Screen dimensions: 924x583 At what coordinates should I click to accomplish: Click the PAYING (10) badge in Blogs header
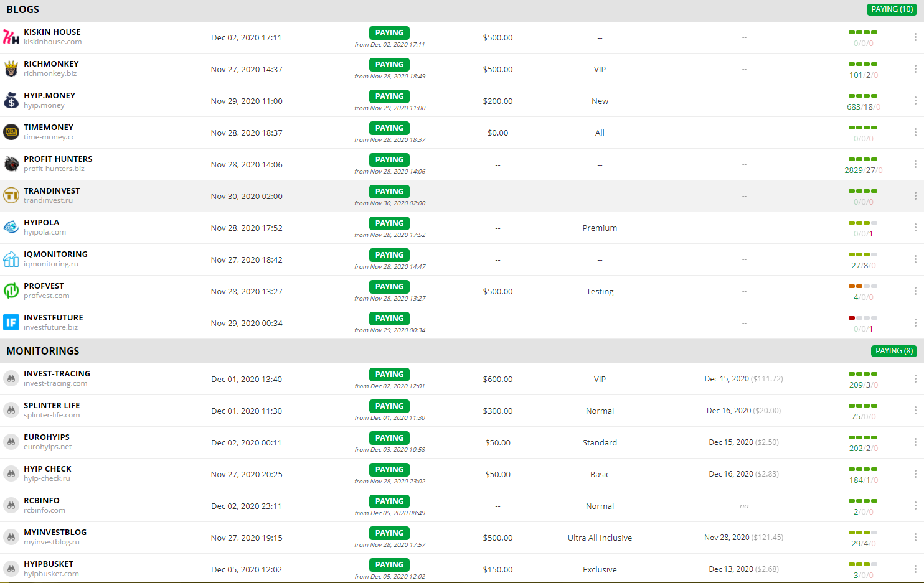(x=892, y=9)
